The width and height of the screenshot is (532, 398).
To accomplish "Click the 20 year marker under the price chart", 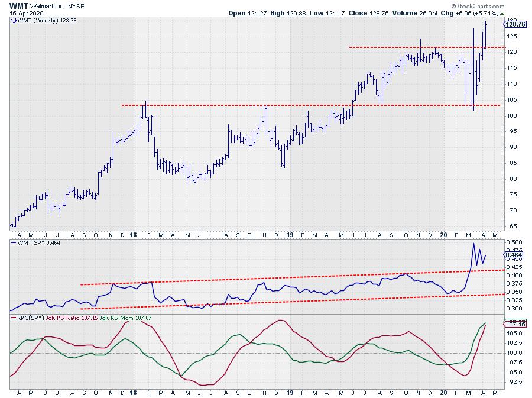I will pos(444,235).
